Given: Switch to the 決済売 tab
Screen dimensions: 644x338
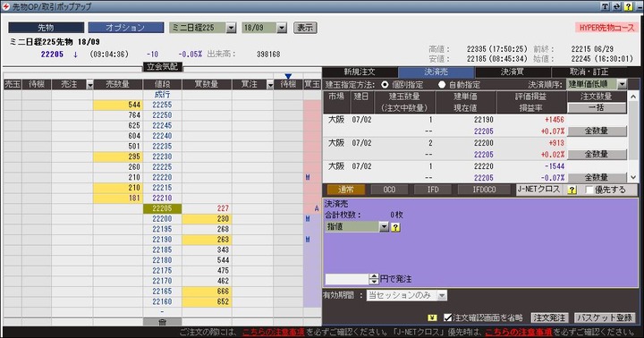Looking at the screenshot, I should coord(436,72).
